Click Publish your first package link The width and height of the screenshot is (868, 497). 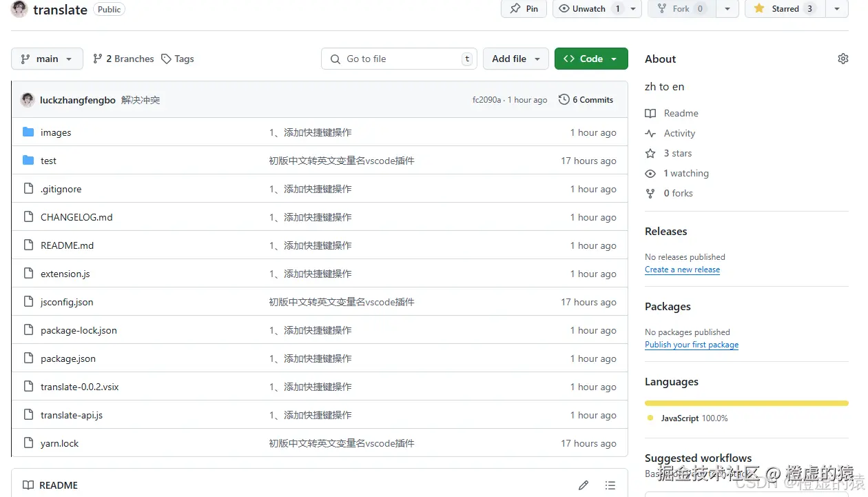pyautogui.click(x=692, y=345)
